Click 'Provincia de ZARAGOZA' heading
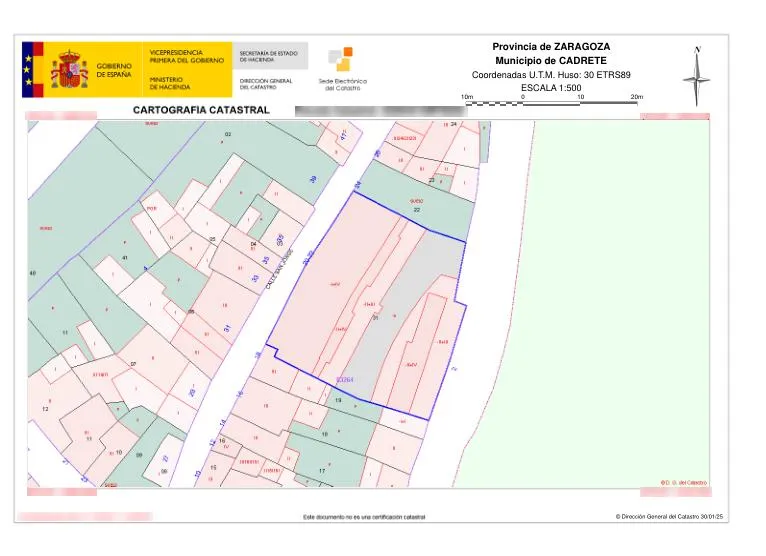This screenshot has width=766, height=556. [x=551, y=47]
